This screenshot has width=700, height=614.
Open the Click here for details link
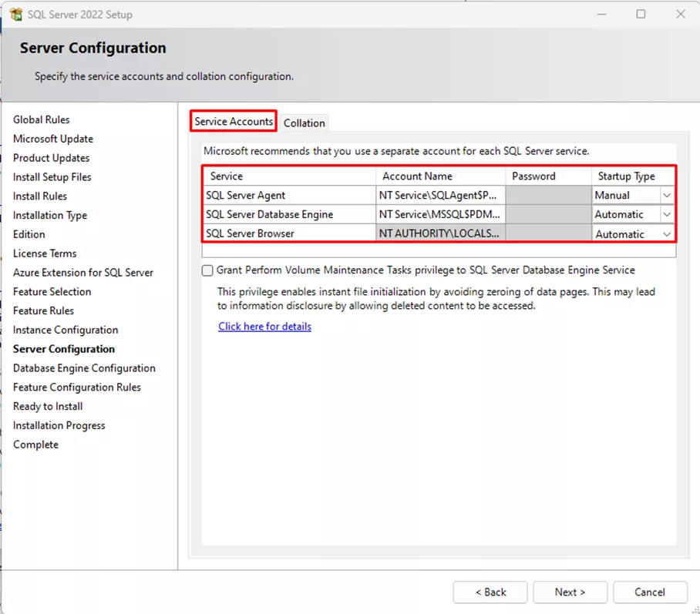264,327
